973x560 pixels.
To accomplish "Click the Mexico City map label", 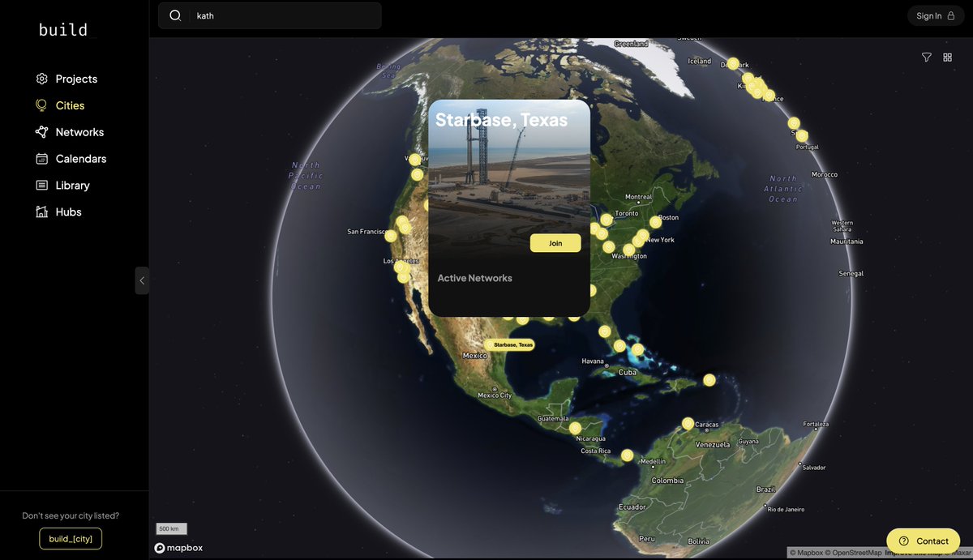I will coord(495,395).
